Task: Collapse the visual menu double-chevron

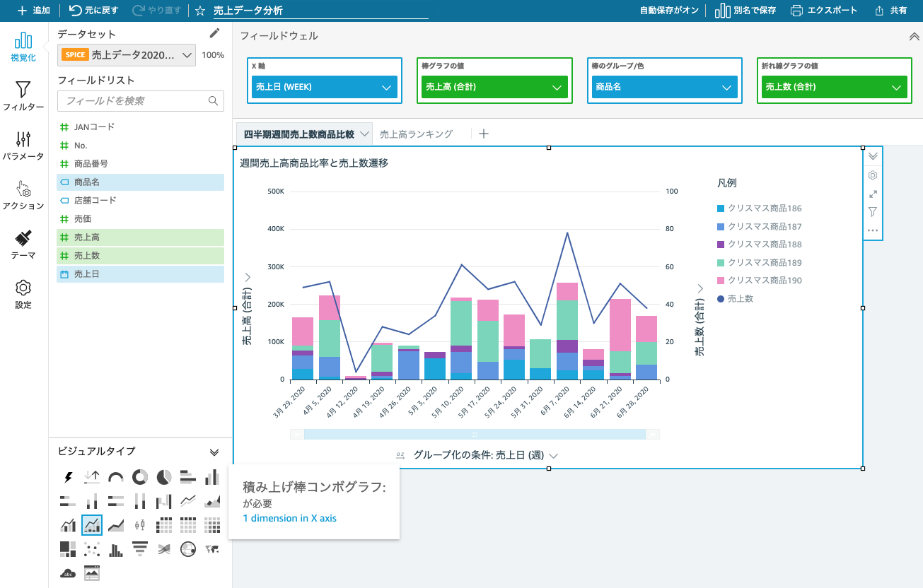Action: (x=873, y=156)
